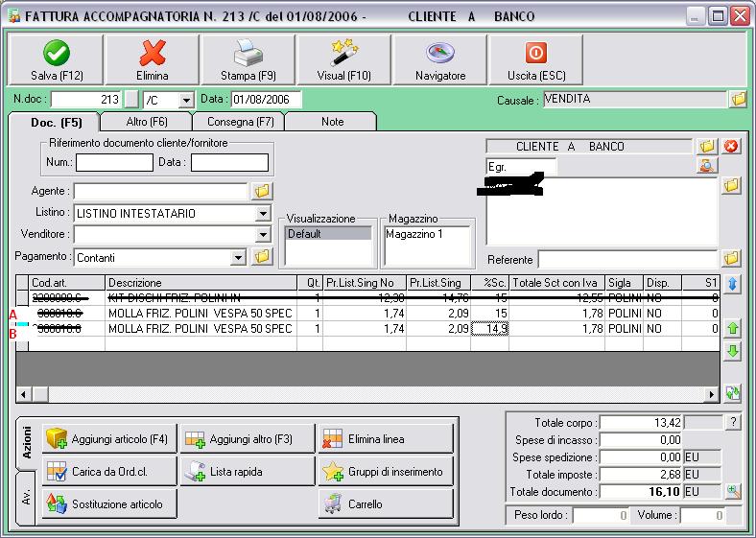The image size is (756, 538).
Task: Open Visual (F10) magic wand button
Action: coord(343,59)
